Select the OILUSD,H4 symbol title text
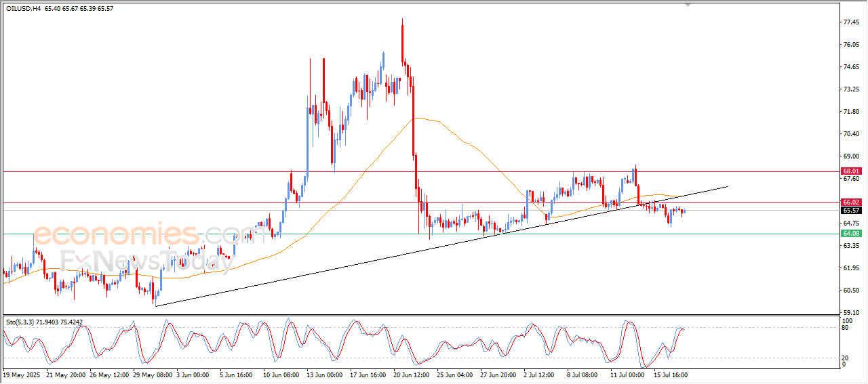 click(23, 9)
